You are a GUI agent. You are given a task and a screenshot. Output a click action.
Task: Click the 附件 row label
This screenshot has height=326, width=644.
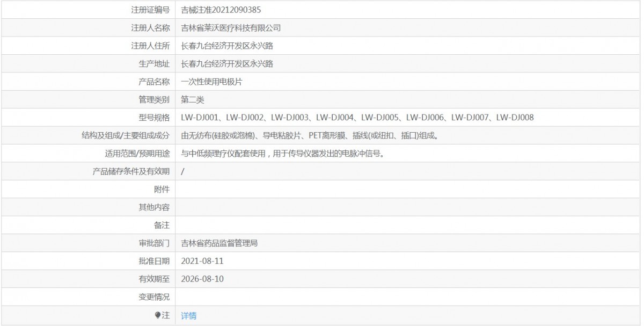tap(162, 189)
